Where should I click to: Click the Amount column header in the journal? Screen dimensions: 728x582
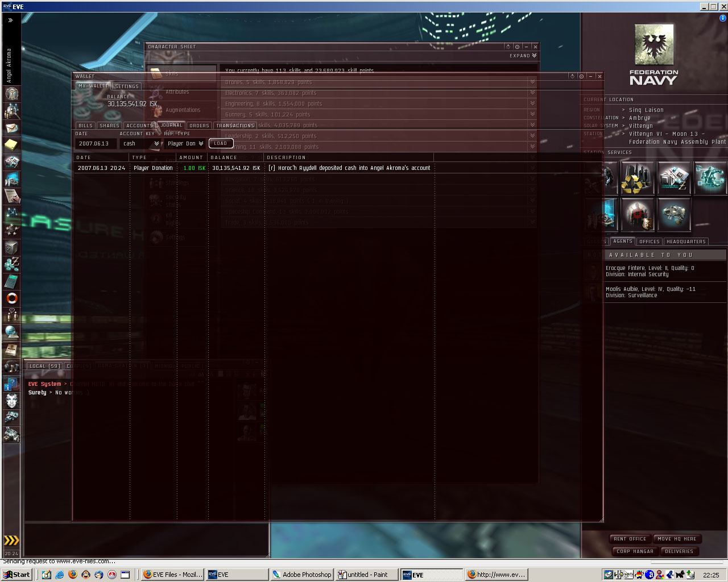coord(191,157)
